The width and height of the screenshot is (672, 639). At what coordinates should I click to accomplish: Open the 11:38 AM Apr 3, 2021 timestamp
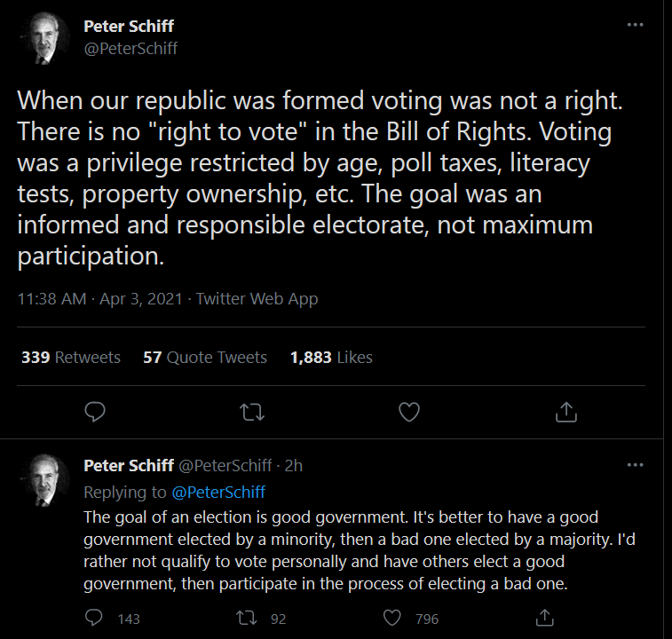point(99,299)
